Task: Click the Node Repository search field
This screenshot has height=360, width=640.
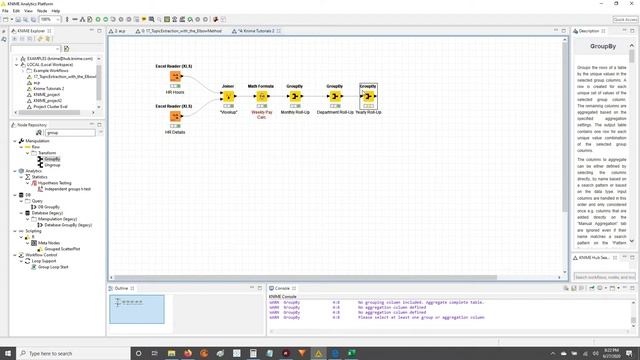Action: click(x=70, y=133)
